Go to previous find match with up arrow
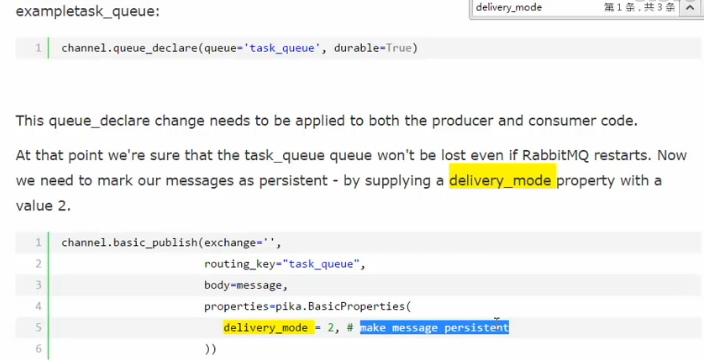The image size is (704, 361). coord(691,8)
